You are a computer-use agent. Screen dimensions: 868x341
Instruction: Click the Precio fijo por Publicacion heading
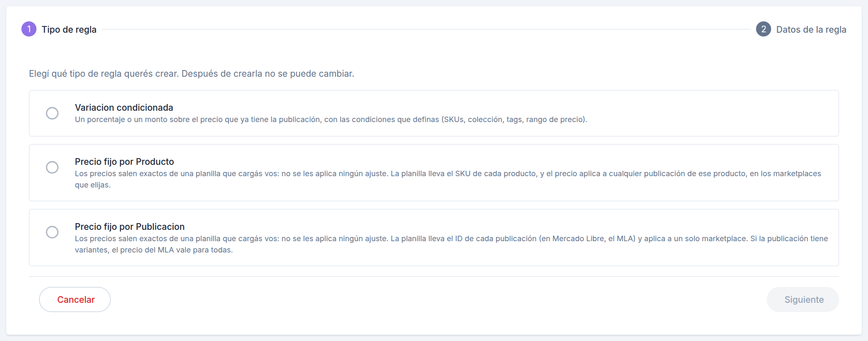point(130,226)
